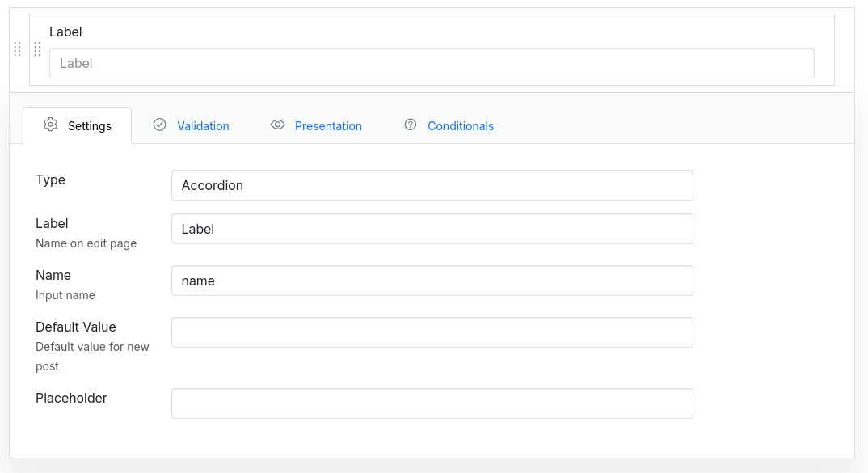
Task: Click the preview Label input at the top
Action: coord(432,63)
